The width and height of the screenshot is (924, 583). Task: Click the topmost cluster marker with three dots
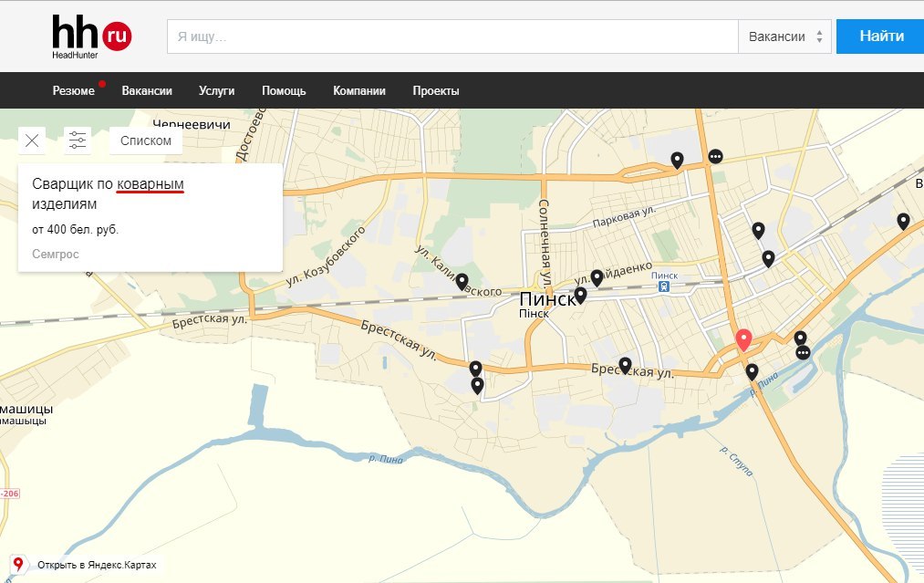coord(716,156)
